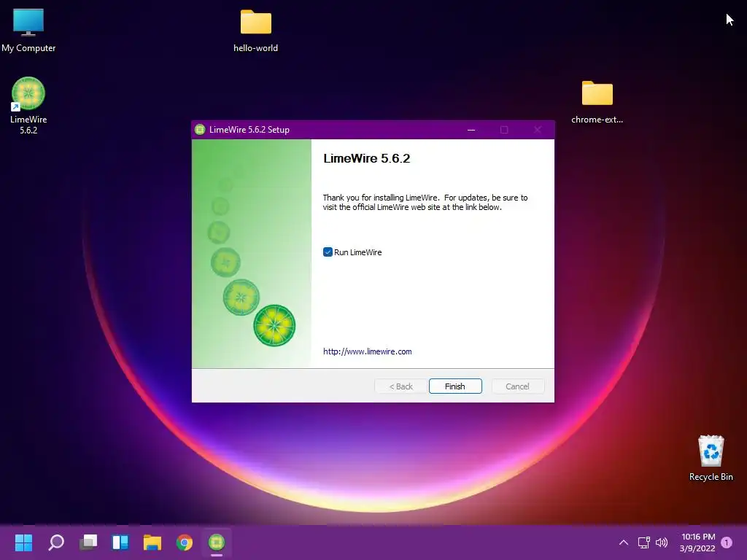Select the Recycle Bin icon
The width and height of the screenshot is (747, 560).
(x=711, y=458)
